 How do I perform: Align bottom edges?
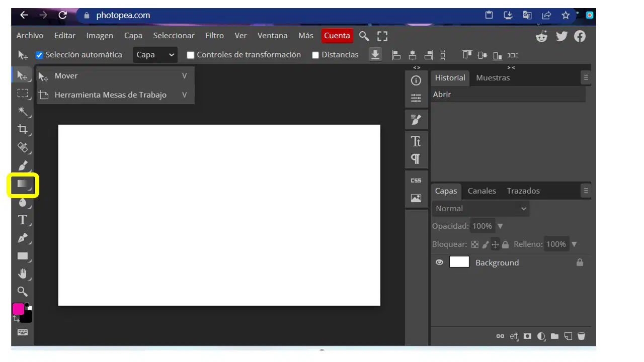coord(497,55)
